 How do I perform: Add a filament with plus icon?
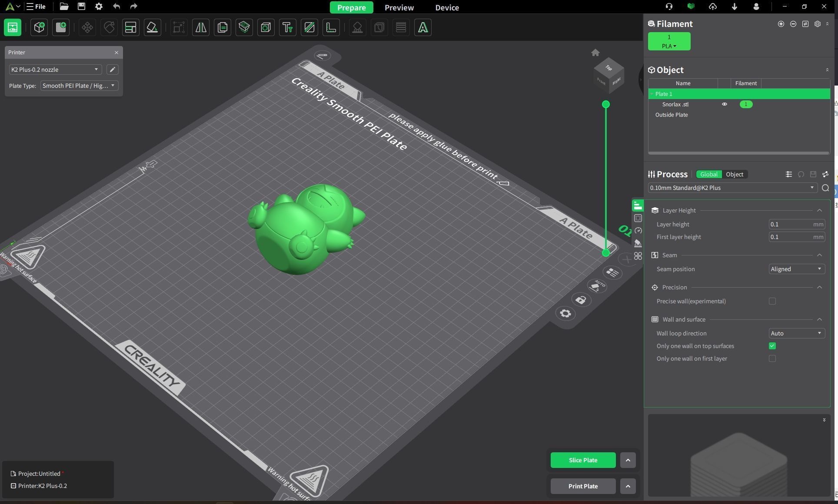click(781, 24)
